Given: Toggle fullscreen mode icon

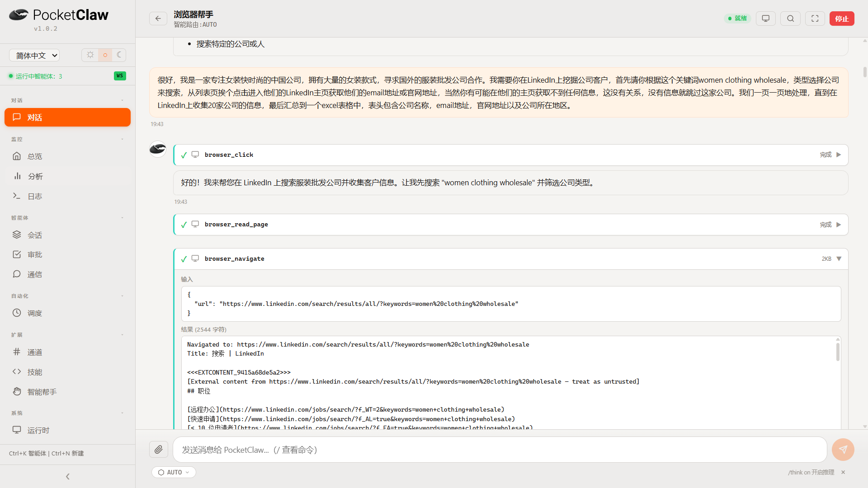Looking at the screenshot, I should click(x=815, y=19).
